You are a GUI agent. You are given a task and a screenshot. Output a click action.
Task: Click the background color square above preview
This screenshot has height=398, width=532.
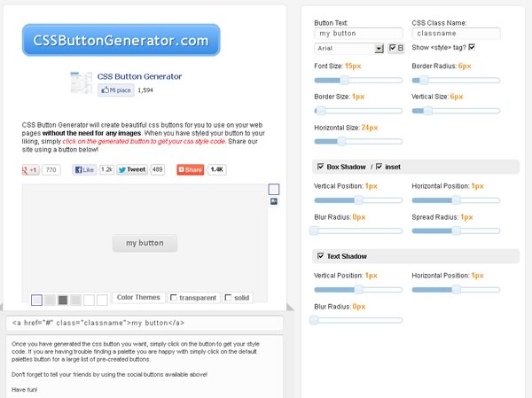coord(274,189)
